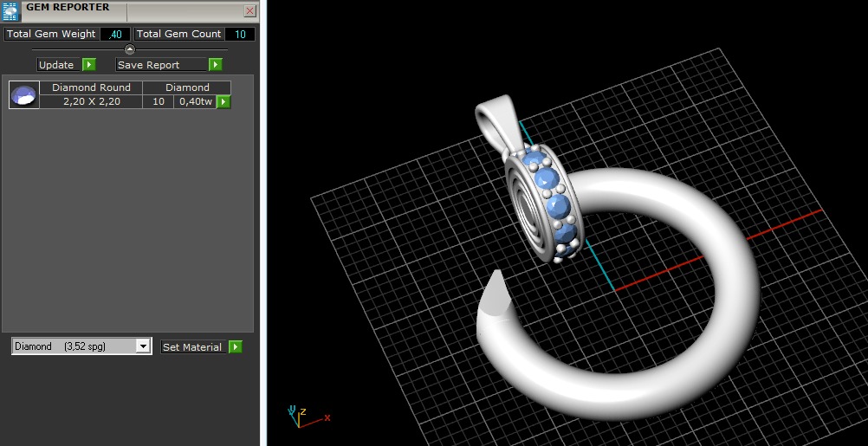Click the 2,20 X 2,20 size cell
This screenshot has width=868, height=446.
pyautogui.click(x=91, y=102)
